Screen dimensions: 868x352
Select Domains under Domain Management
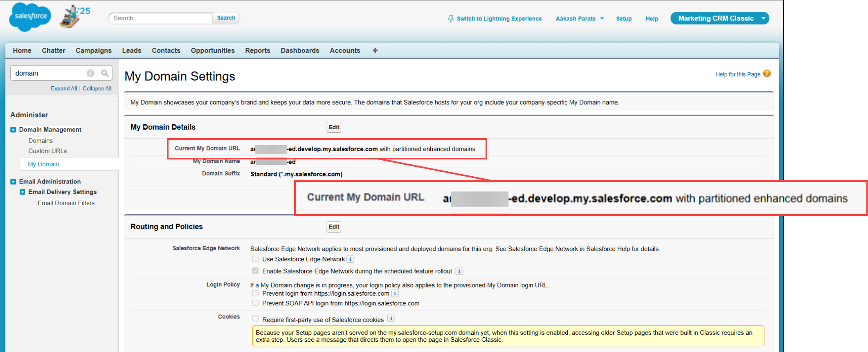pos(40,141)
